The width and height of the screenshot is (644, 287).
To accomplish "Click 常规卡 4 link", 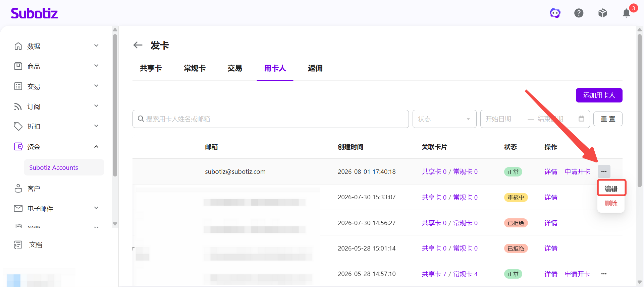I will (466, 274).
